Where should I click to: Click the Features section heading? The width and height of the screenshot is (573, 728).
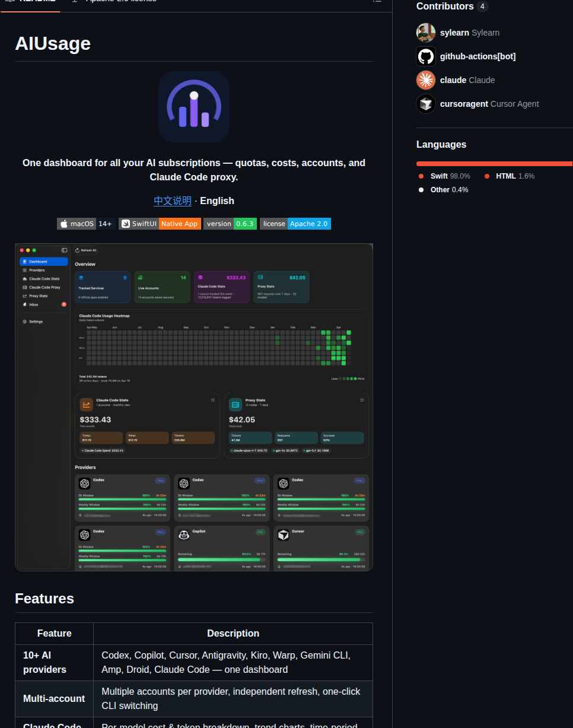[x=44, y=598]
